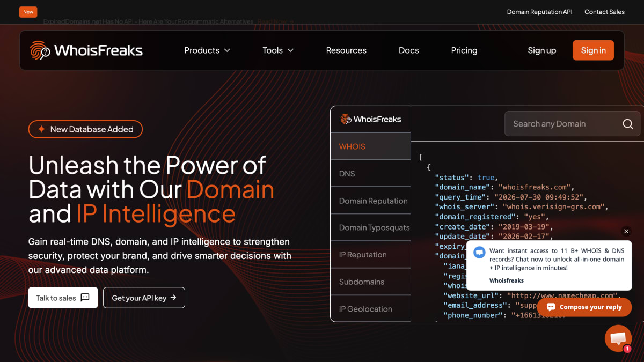Click the "whois_server" JSON value
Viewport: 644px width, 362px height.
554,207
